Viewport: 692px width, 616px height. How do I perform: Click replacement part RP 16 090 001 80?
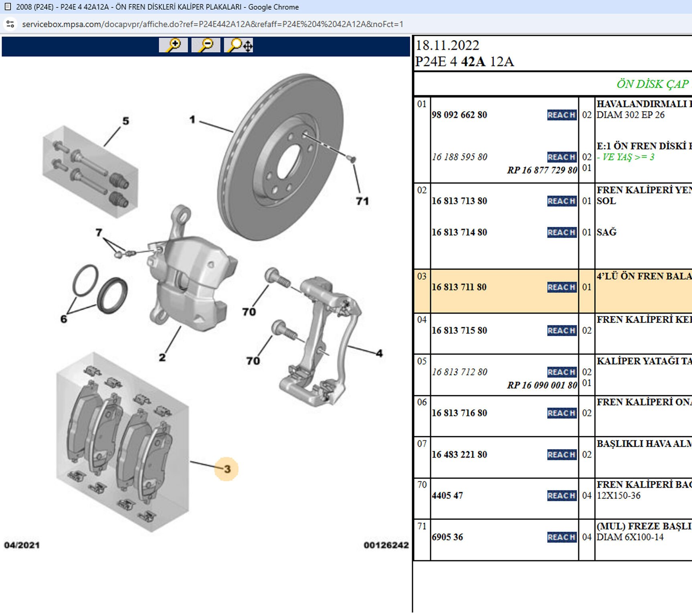[x=542, y=385]
